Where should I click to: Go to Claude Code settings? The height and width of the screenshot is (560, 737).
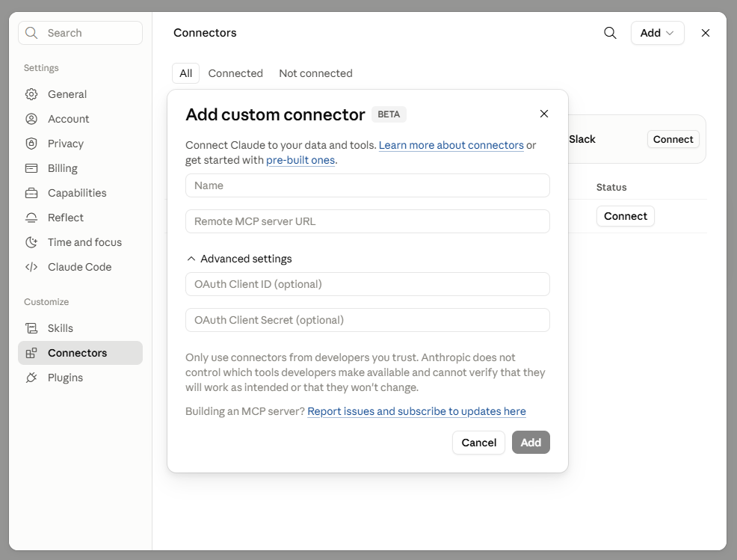tap(81, 267)
